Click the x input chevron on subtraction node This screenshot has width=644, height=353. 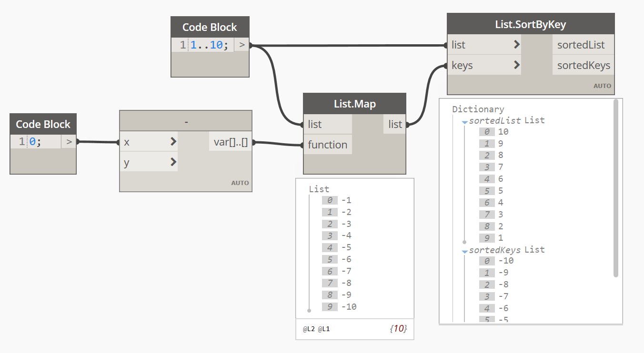click(173, 142)
